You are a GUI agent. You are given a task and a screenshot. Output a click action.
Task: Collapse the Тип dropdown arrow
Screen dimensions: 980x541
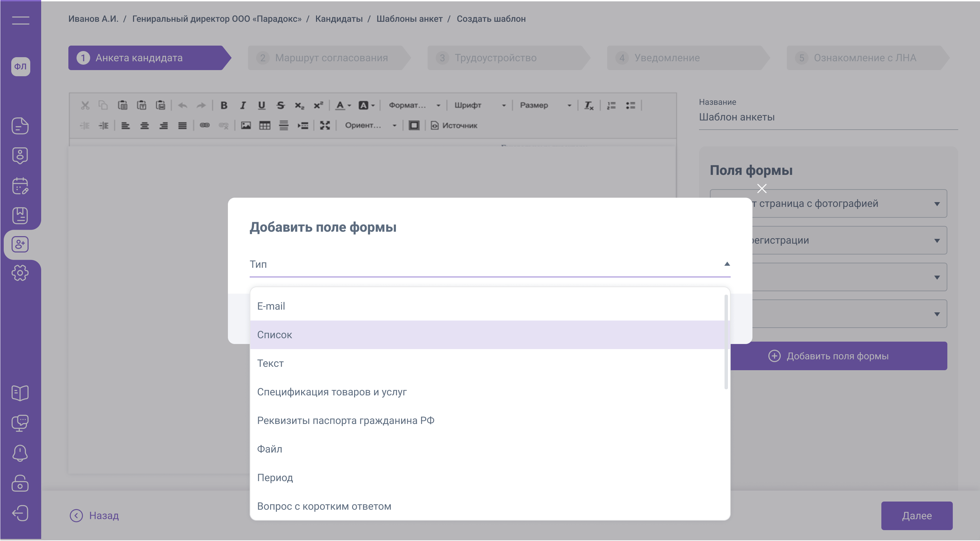[x=727, y=264]
